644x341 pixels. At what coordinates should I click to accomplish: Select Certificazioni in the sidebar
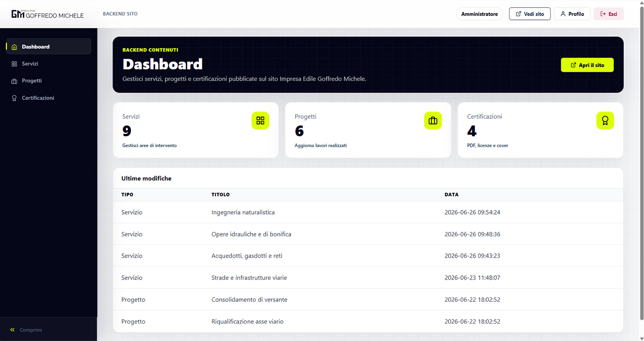click(49, 98)
